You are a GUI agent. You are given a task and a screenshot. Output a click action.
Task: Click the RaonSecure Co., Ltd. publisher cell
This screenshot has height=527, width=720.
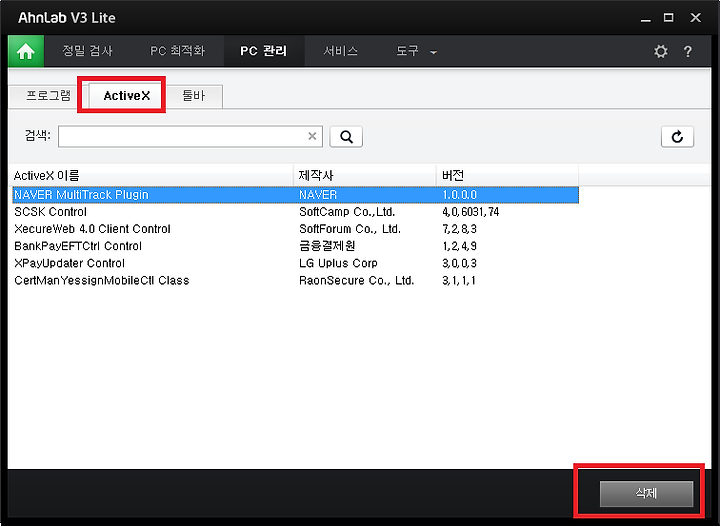click(x=357, y=280)
